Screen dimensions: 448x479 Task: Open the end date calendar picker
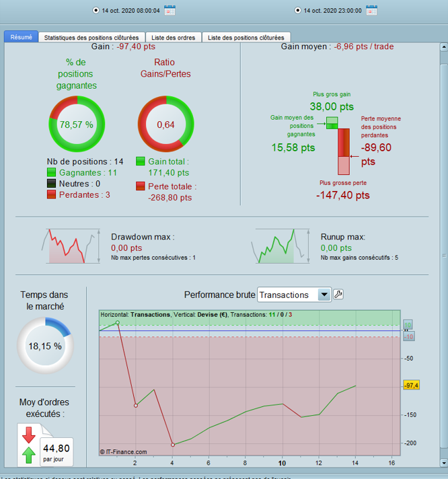point(372,10)
